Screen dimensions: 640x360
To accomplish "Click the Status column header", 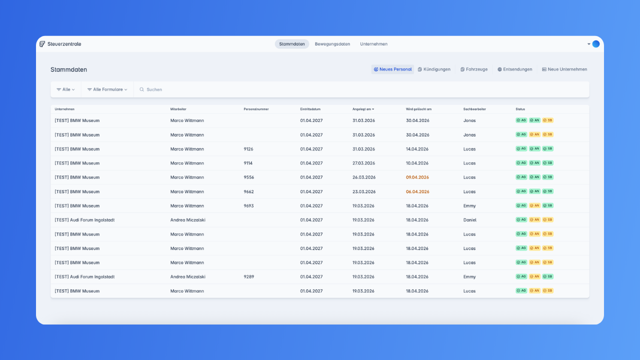I will pos(520,109).
